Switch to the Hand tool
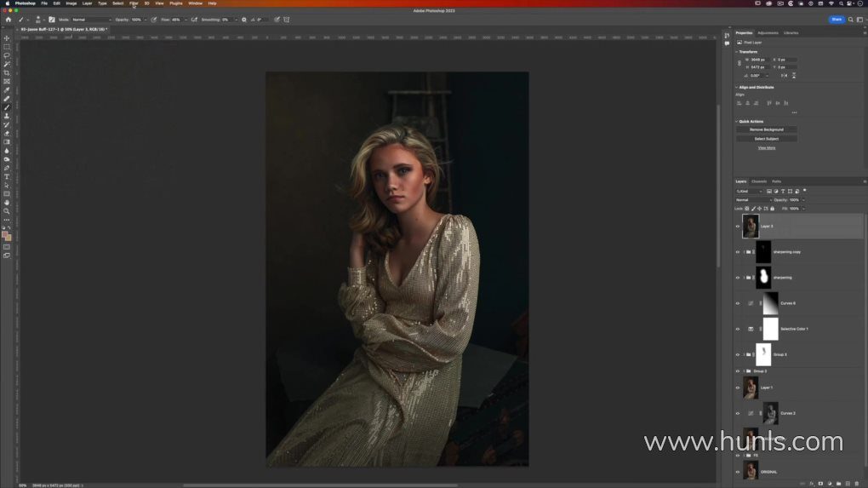 [x=7, y=203]
